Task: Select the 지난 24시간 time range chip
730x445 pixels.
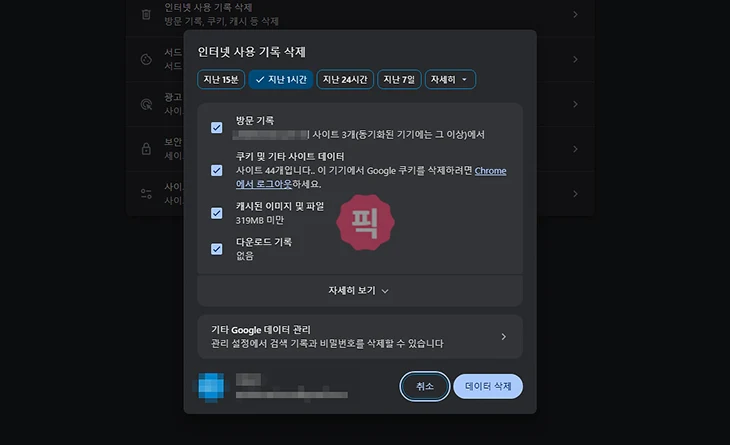Action: (x=345, y=80)
